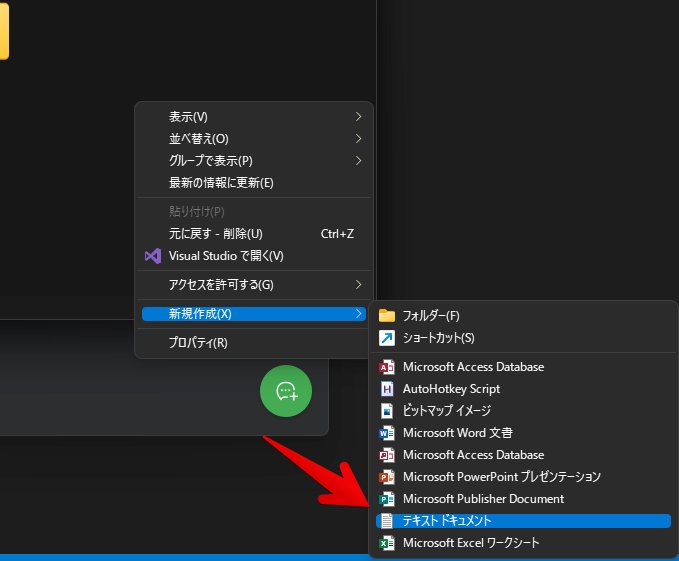Screen dimensions: 679x561
Task: Click the bitmap image icon
Action: pyautogui.click(x=387, y=411)
